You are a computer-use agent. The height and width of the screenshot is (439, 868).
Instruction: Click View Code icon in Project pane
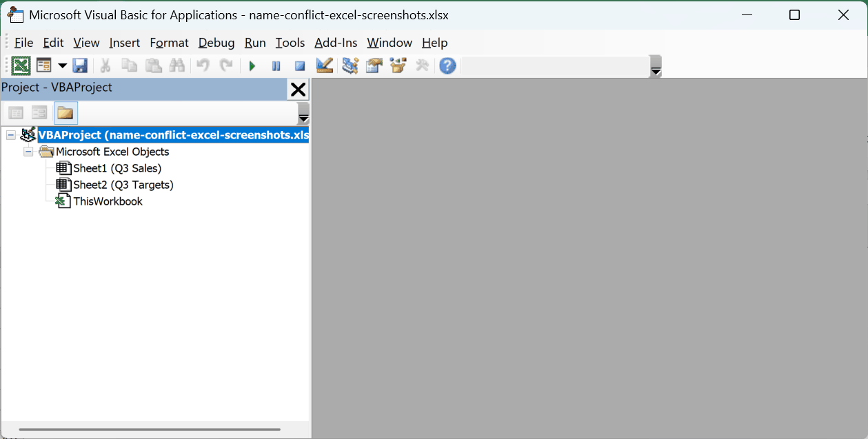[16, 112]
